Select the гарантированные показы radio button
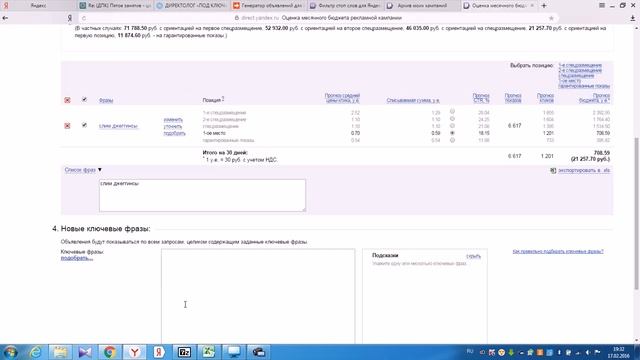The image size is (640, 360). point(452,140)
